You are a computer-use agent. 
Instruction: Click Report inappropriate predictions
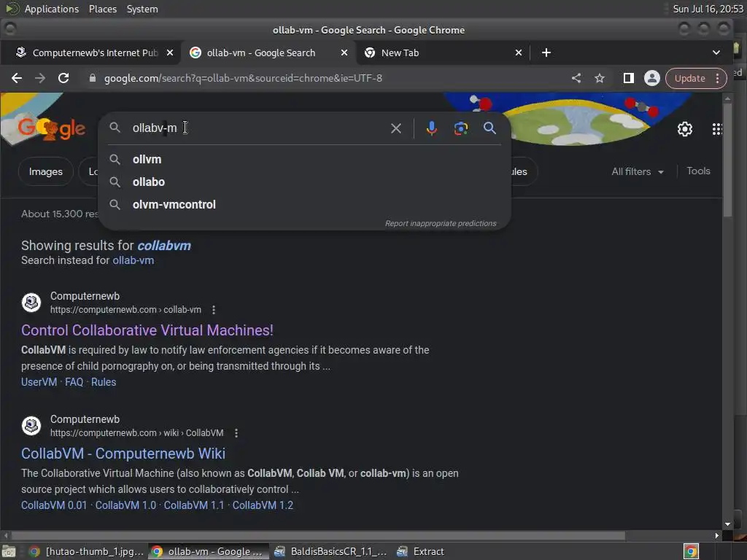pos(440,223)
